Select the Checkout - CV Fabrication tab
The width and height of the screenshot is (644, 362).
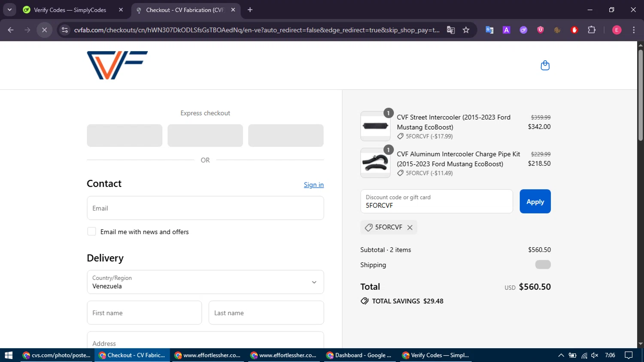185,10
